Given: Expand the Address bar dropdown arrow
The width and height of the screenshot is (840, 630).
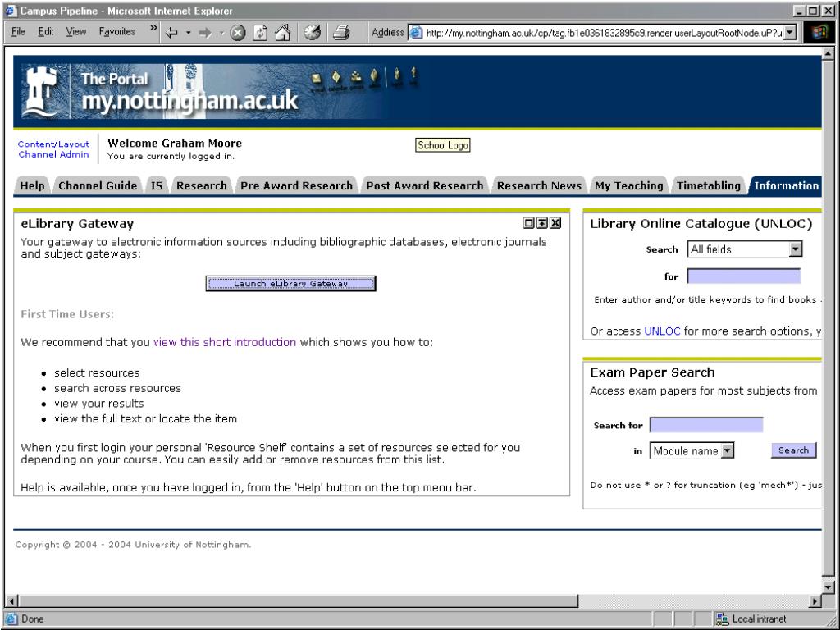Looking at the screenshot, I should [790, 33].
